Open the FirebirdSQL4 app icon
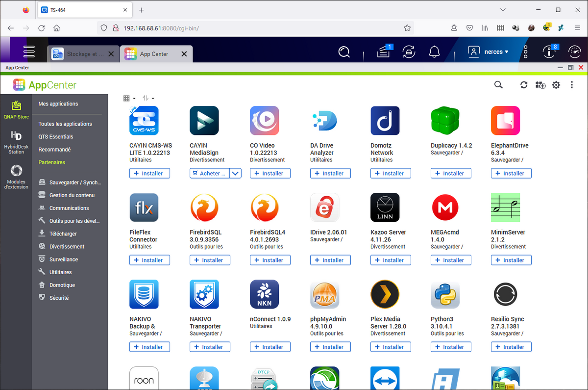Viewport: 588px width, 390px height. coord(265,208)
